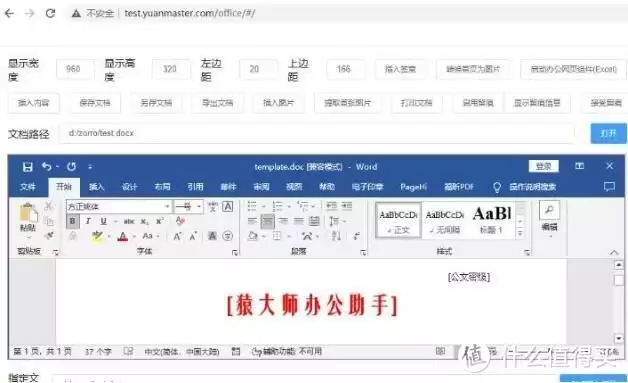Click the Multilevel List icon
The image size is (628, 383).
click(303, 206)
